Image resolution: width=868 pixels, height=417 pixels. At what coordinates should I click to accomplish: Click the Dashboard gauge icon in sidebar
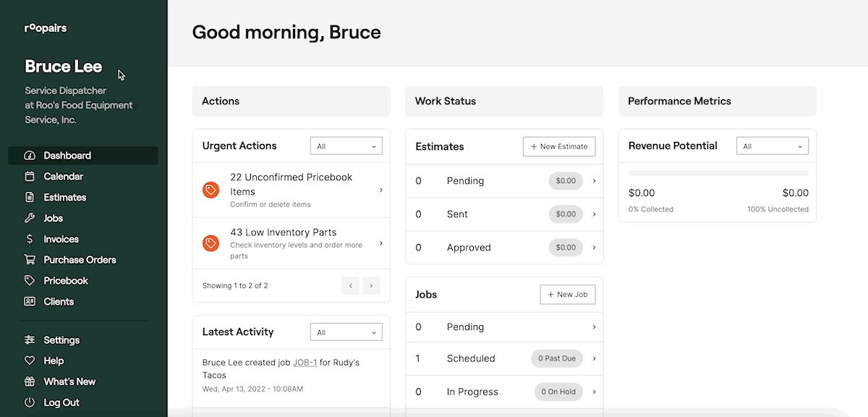(30, 156)
